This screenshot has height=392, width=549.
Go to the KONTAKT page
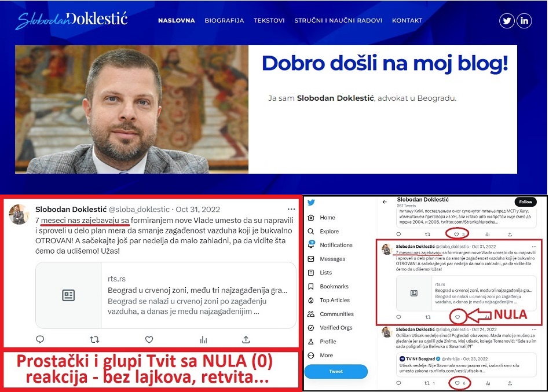tap(407, 20)
